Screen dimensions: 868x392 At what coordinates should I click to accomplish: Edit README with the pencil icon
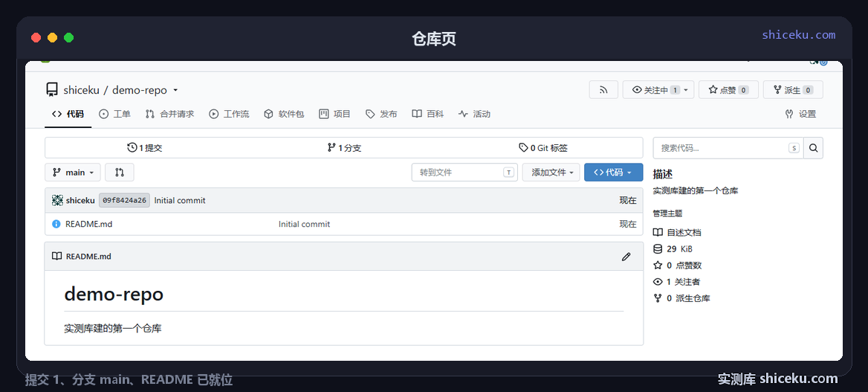626,257
